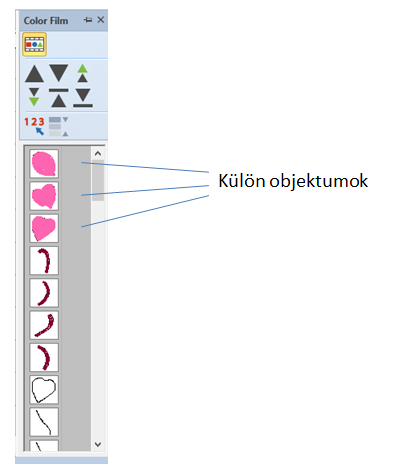Click the large up triangle move icon
412x471 pixels.
click(34, 74)
